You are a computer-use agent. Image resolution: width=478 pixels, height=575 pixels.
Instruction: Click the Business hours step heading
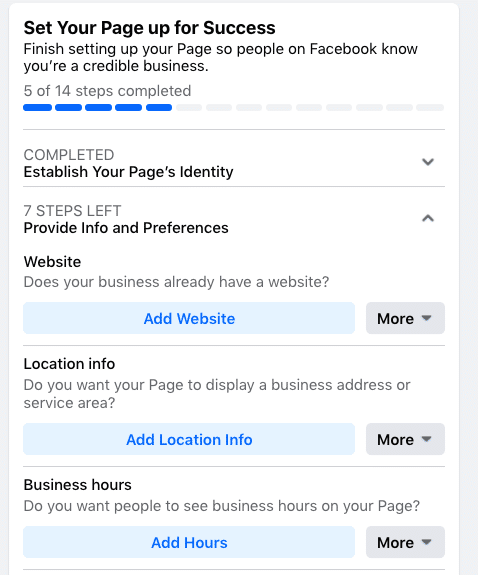(78, 485)
